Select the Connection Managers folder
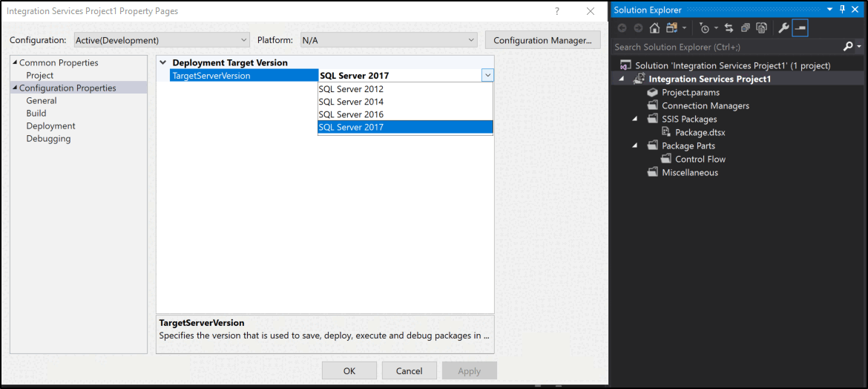Viewport: 868px width, 389px height. tap(706, 105)
